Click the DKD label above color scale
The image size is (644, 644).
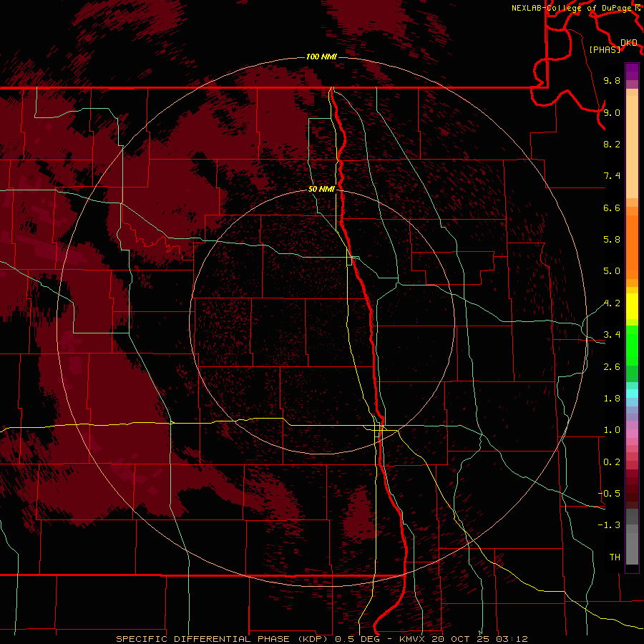[x=629, y=42]
